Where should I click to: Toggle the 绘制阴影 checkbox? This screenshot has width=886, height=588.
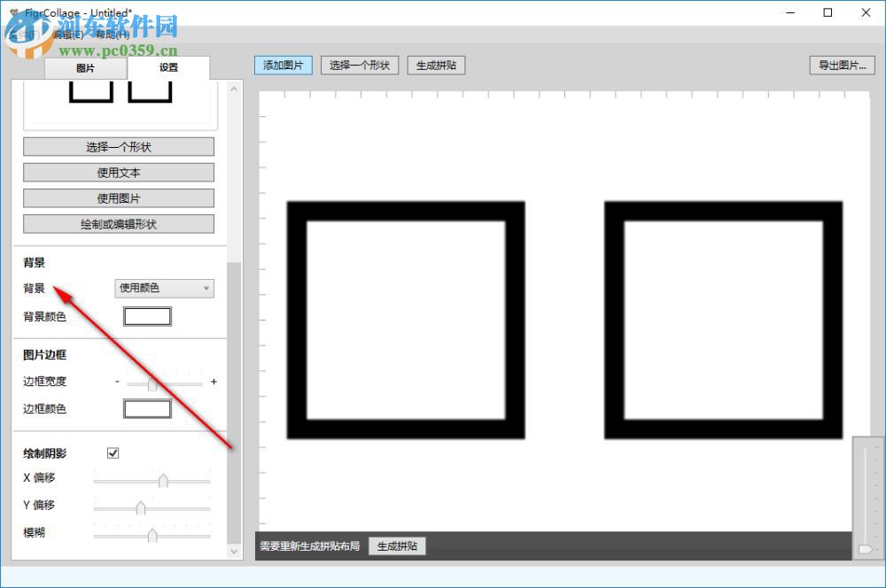(x=113, y=453)
